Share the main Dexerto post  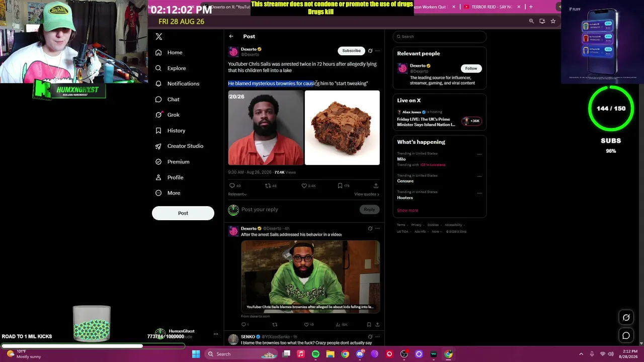point(376,186)
